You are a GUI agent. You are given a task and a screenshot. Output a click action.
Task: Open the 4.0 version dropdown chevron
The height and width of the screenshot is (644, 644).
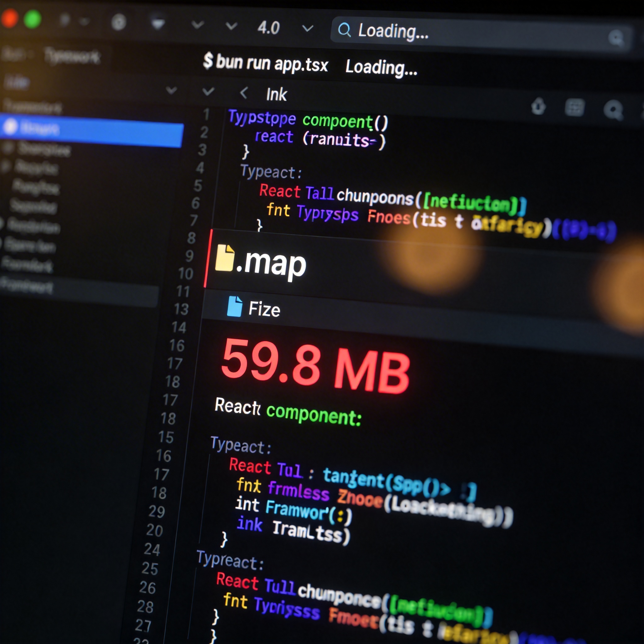307,28
